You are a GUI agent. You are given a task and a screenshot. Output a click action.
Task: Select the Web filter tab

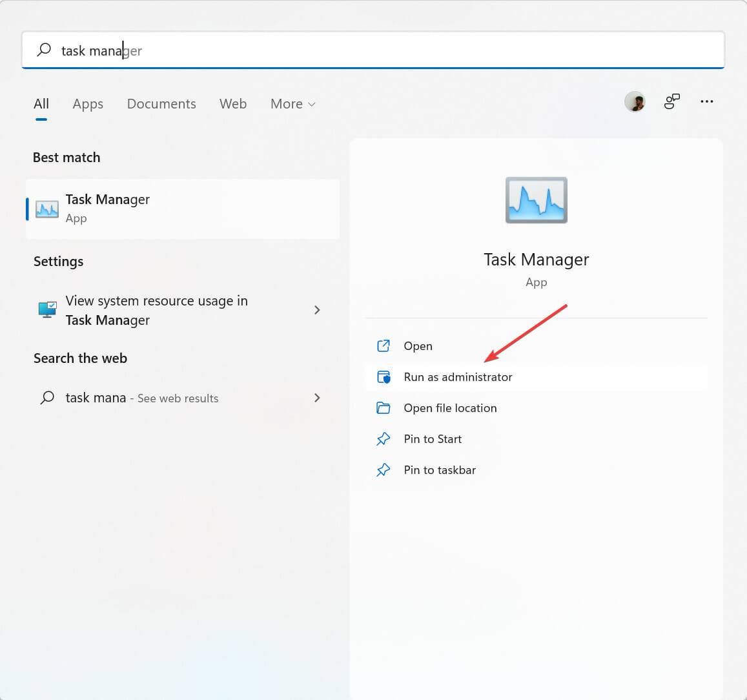coord(233,104)
